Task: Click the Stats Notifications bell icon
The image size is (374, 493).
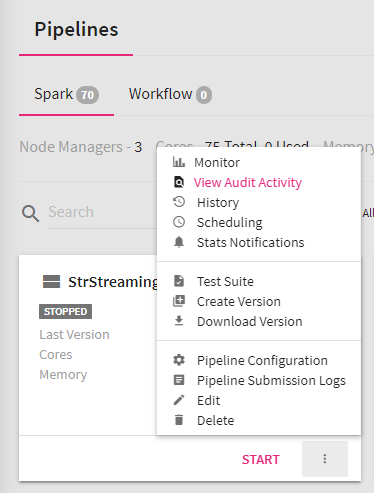Action: pos(179,242)
